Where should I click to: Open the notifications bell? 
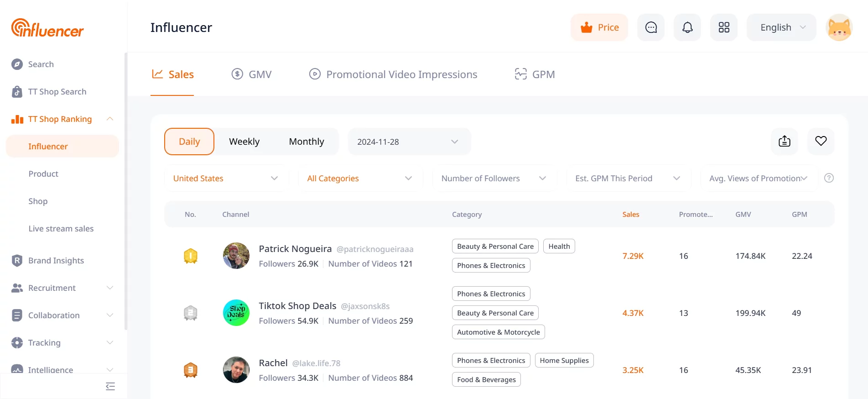coord(687,27)
